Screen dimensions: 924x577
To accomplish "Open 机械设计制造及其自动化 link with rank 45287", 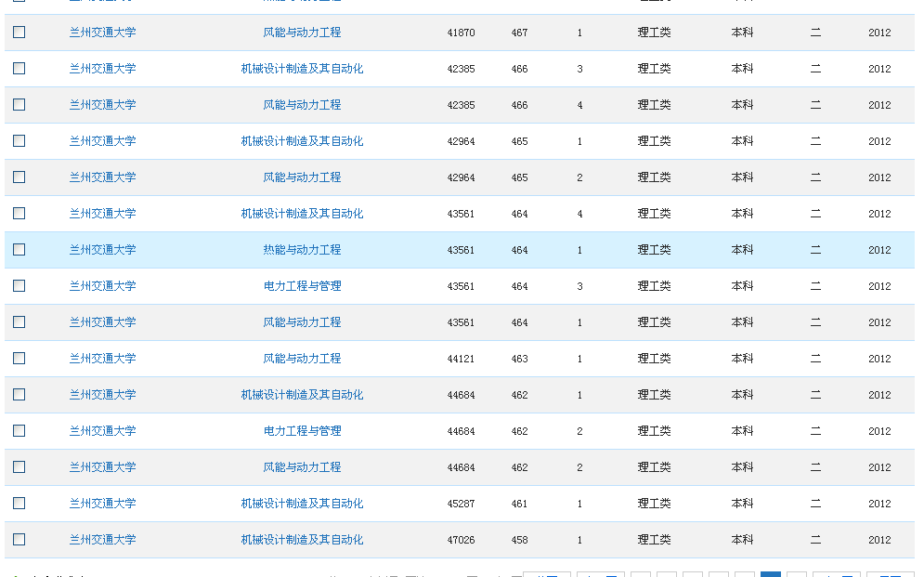I will click(302, 504).
